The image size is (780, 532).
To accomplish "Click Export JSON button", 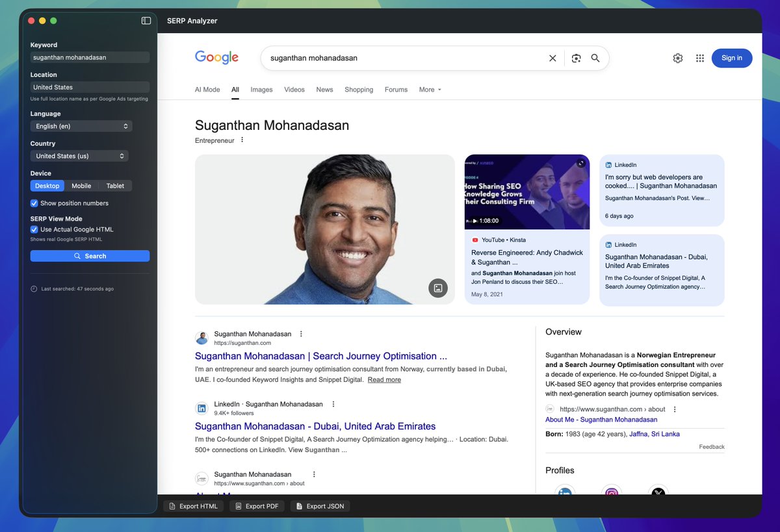I will point(320,506).
